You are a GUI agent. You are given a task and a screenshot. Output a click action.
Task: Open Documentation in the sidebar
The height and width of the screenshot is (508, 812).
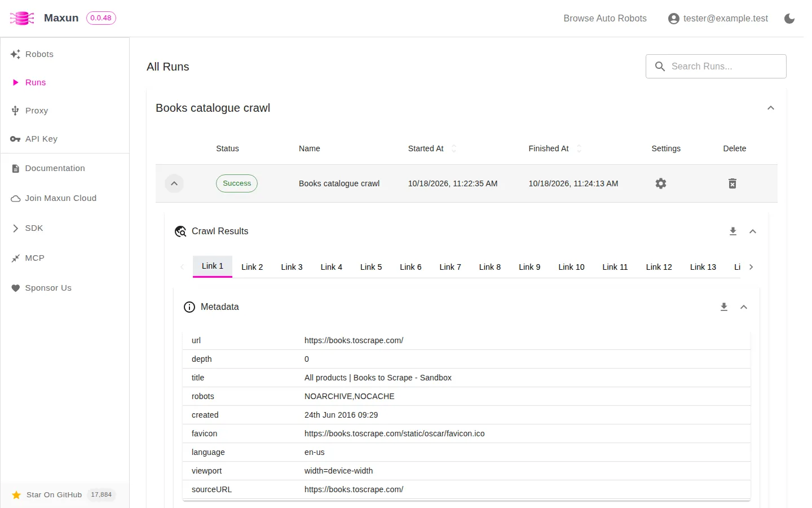[x=65, y=168]
